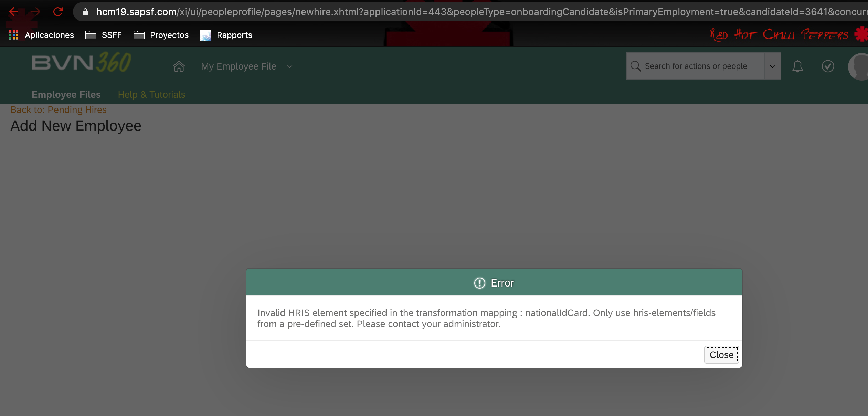Expand the search bar dropdown arrow
Image resolution: width=868 pixels, height=416 pixels.
tap(773, 65)
